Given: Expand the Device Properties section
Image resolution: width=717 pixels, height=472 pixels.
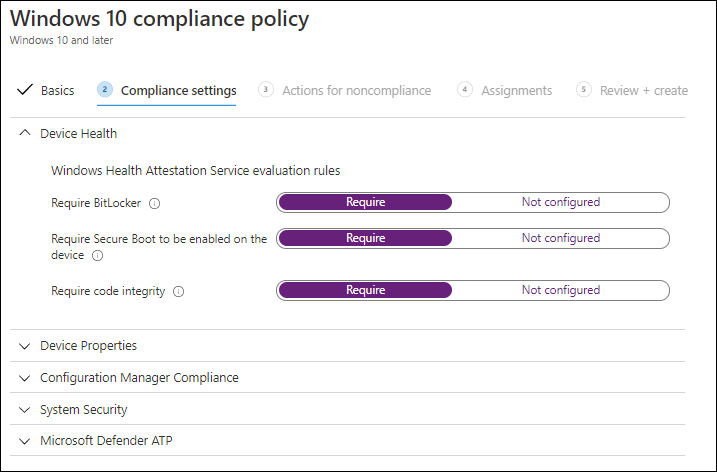Looking at the screenshot, I should point(25,346).
